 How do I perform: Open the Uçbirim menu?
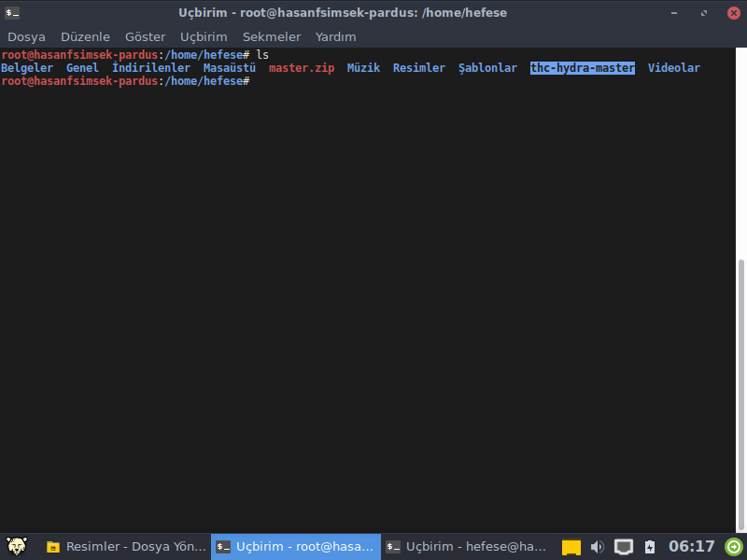click(204, 36)
